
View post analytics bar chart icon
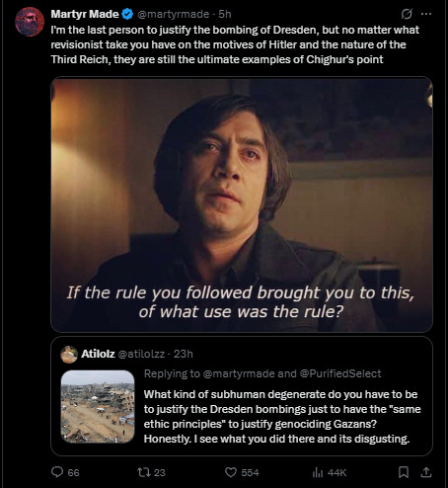[x=318, y=472]
